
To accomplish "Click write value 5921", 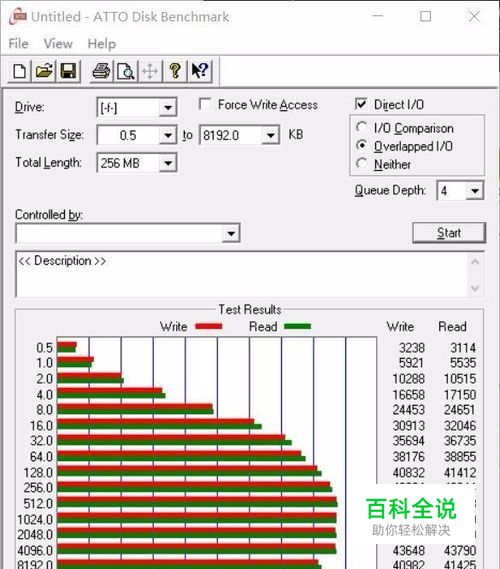I will [411, 363].
